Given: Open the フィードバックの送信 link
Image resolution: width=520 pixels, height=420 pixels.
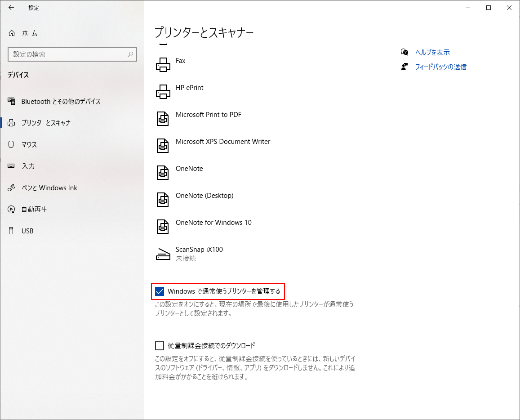Looking at the screenshot, I should click(x=441, y=67).
